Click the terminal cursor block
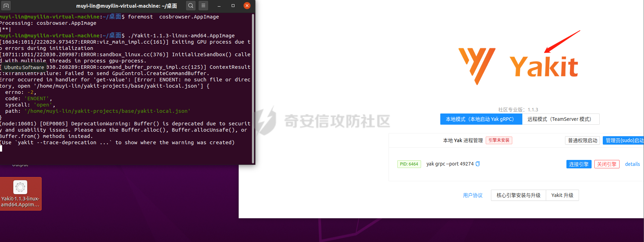This screenshot has width=644, height=242. 1,148
